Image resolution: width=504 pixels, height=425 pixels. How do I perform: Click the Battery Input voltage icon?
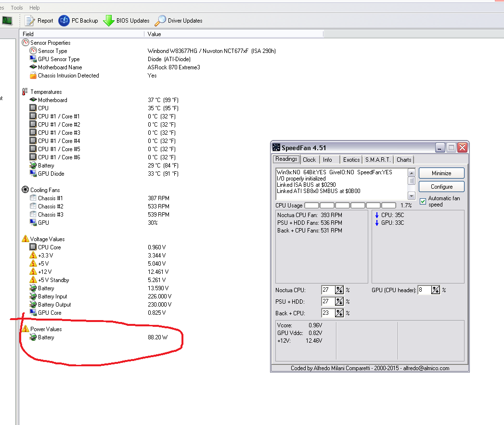click(x=33, y=296)
